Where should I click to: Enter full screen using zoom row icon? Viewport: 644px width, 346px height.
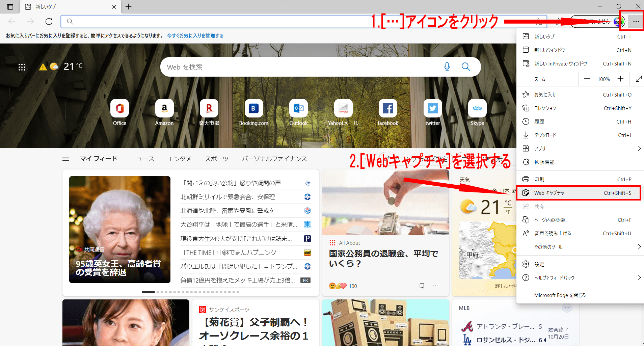(x=638, y=79)
